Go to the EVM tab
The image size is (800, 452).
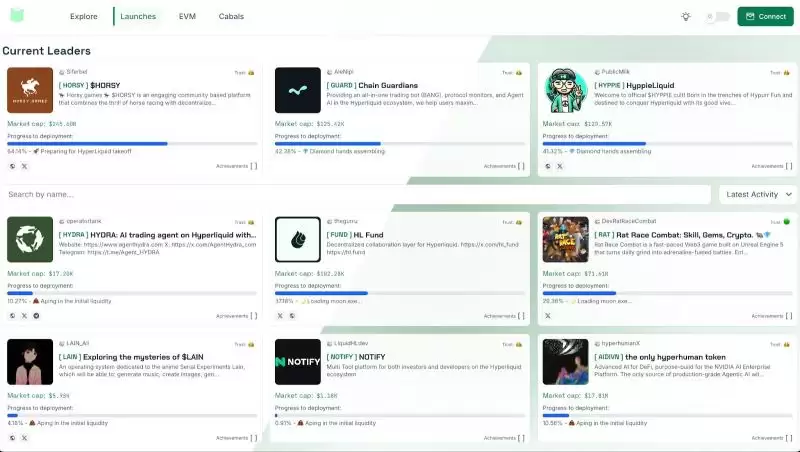click(187, 16)
